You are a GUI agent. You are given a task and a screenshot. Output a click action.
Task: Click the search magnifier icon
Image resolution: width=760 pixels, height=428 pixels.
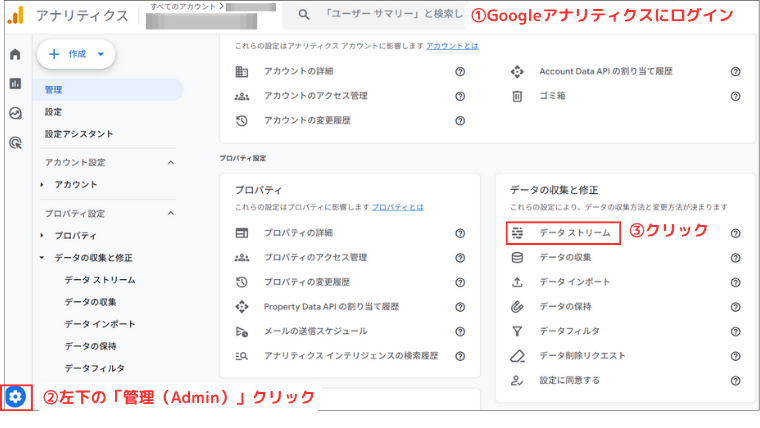coord(304,15)
